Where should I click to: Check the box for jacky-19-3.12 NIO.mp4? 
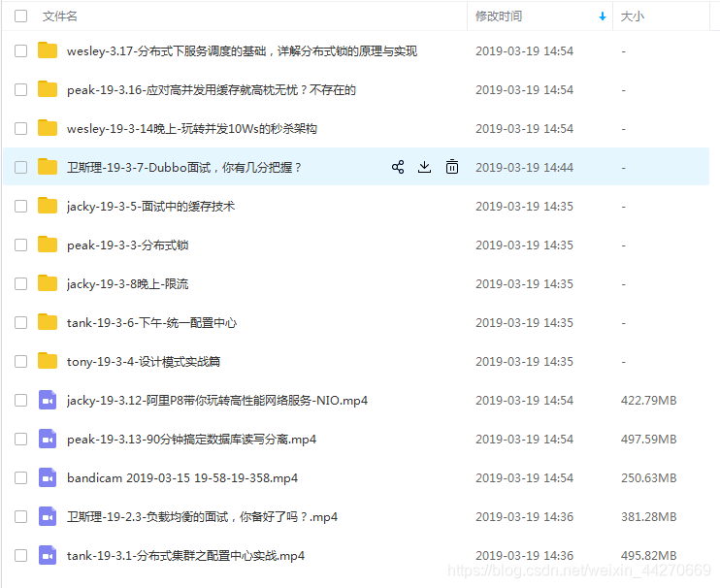point(20,400)
